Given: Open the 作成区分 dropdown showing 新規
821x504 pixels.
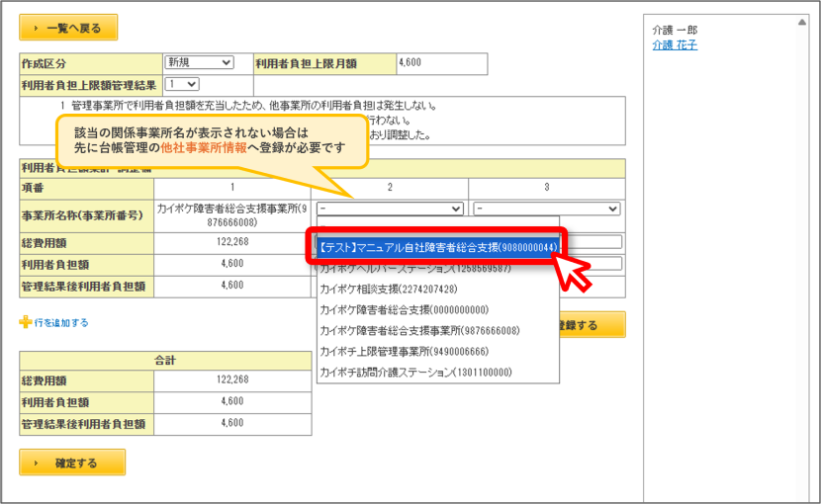Looking at the screenshot, I should 199,62.
